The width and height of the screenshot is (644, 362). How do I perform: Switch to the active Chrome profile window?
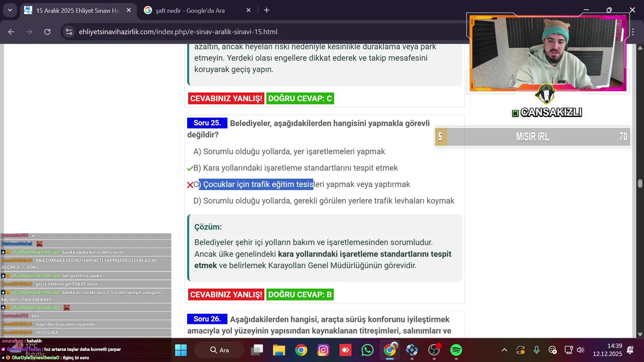pos(390,350)
